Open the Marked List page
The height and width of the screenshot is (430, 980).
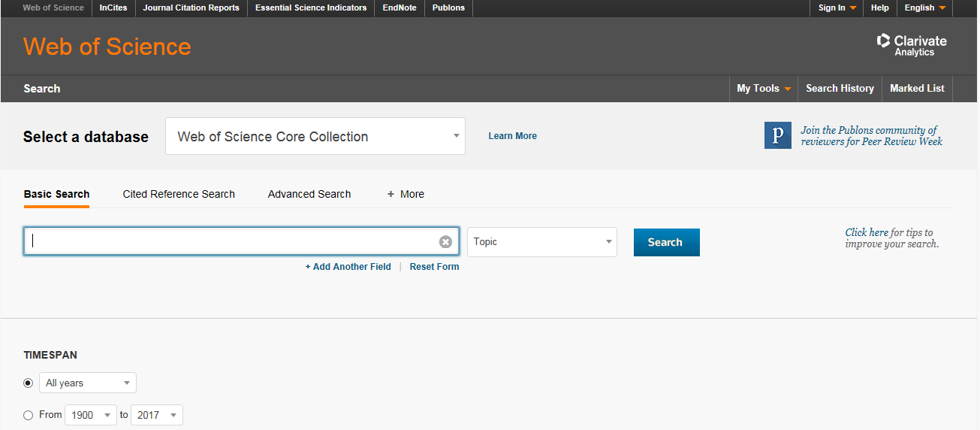tap(917, 88)
